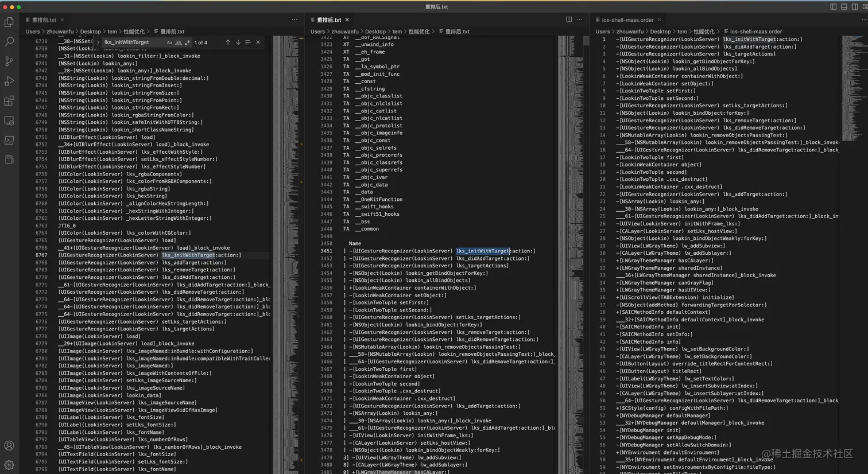Viewport: 868px width, 474px height.
Task: Open 'Desktop' breadcrumb in 重排前.txt editor
Action: pyautogui.click(x=90, y=32)
